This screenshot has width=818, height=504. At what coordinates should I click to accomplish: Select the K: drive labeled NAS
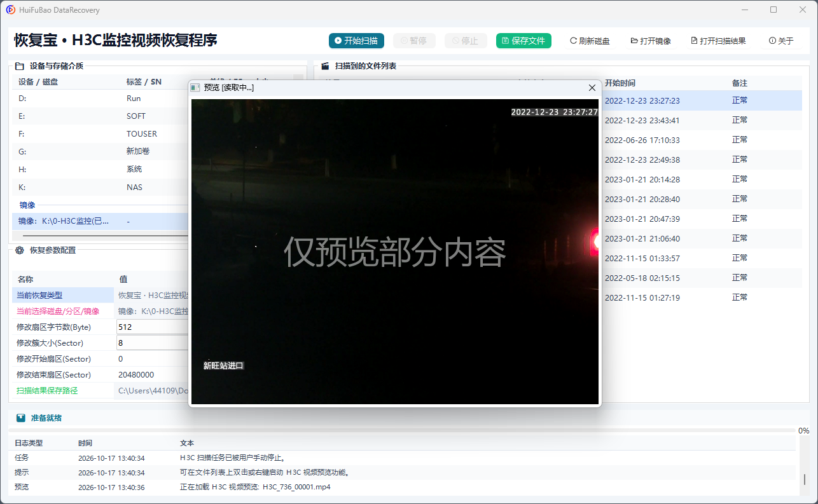coord(100,187)
